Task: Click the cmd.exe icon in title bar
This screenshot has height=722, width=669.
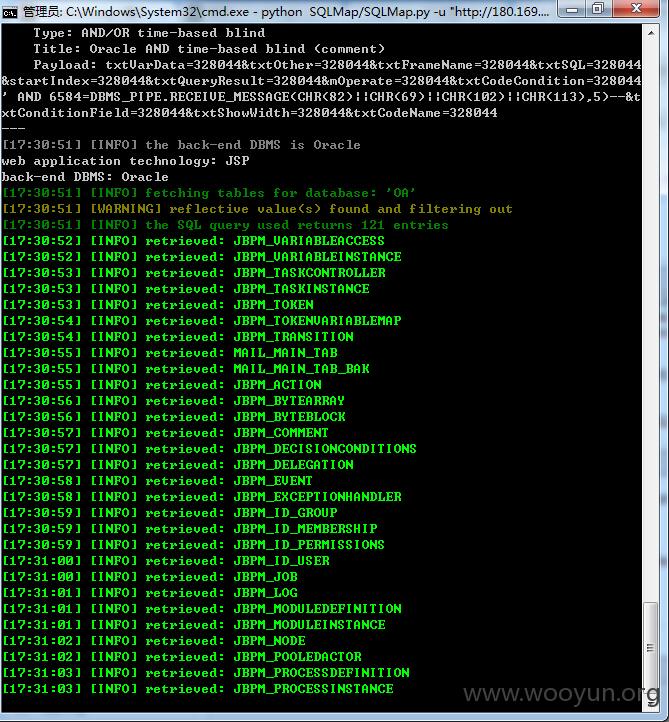Action: tap(9, 12)
